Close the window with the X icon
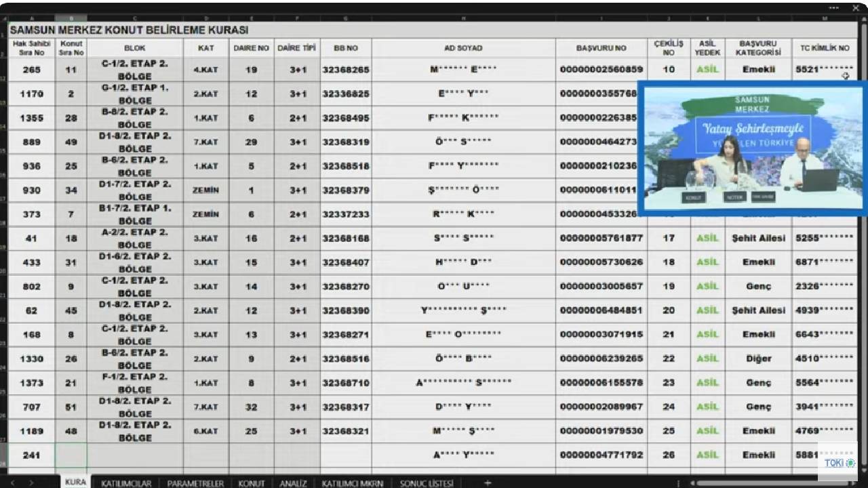This screenshot has width=868, height=488. pyautogui.click(x=855, y=8)
